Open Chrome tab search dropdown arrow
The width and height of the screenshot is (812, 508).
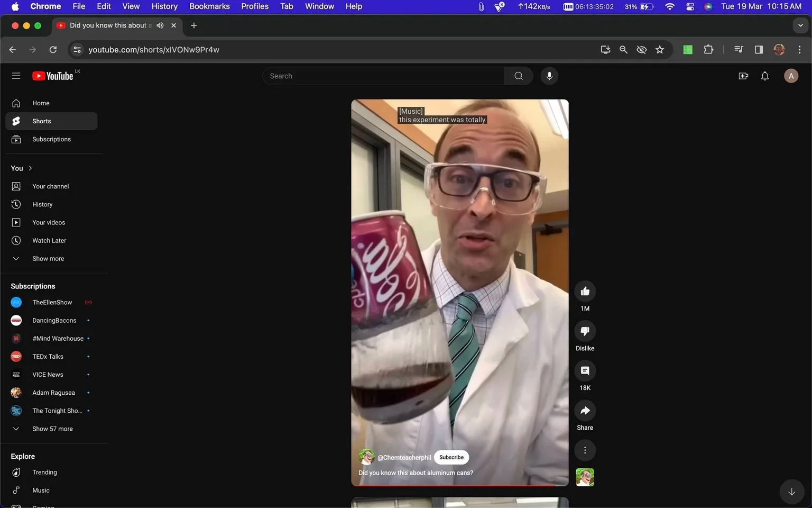[800, 25]
